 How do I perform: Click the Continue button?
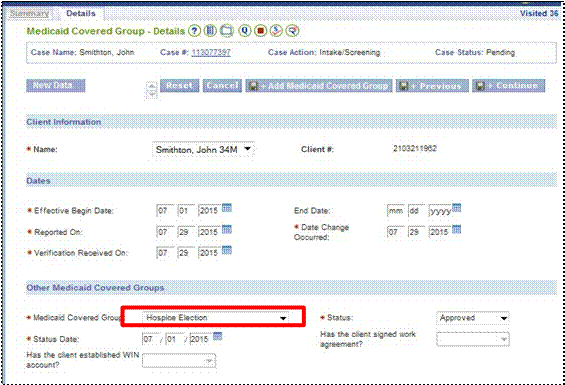(x=509, y=86)
